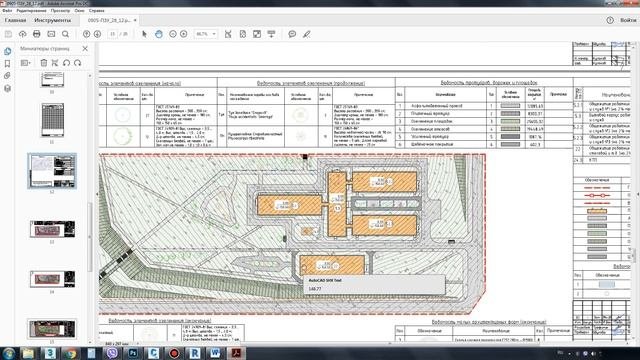Go to the next page arrow
The width and height of the screenshot is (640, 360).
98,34
